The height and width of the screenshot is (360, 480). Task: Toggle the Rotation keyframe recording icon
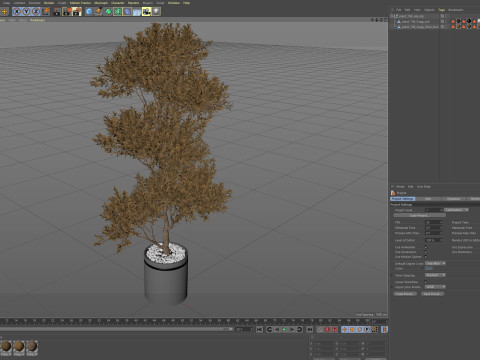pyautogui.click(x=359, y=329)
